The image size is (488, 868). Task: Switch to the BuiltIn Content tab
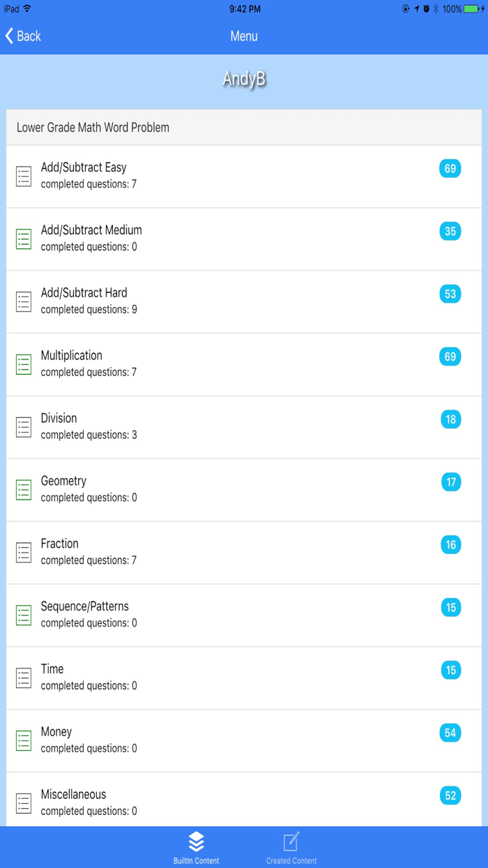click(x=196, y=844)
